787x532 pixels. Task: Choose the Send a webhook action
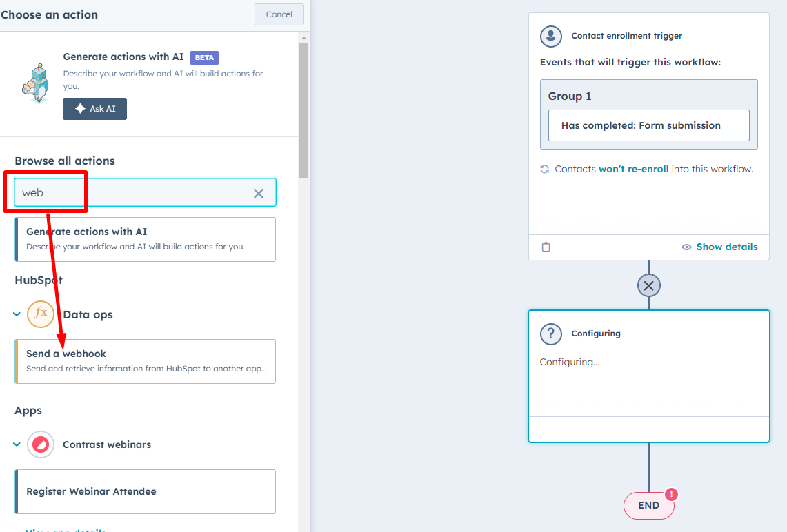145,362
